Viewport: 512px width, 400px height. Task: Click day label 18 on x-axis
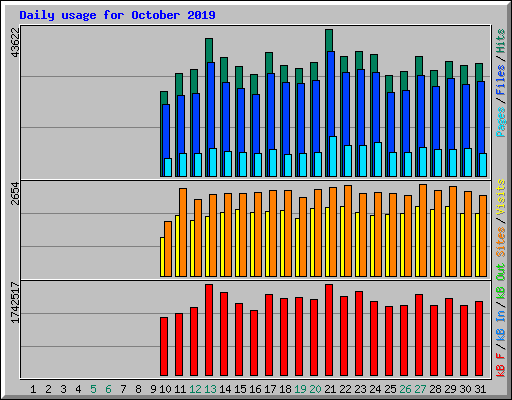(x=285, y=389)
